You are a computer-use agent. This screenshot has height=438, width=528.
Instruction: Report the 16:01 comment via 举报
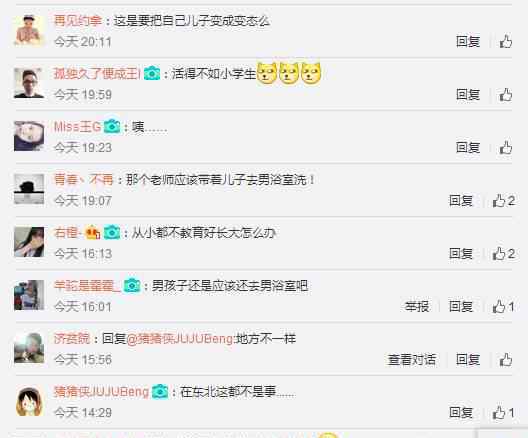(x=417, y=306)
